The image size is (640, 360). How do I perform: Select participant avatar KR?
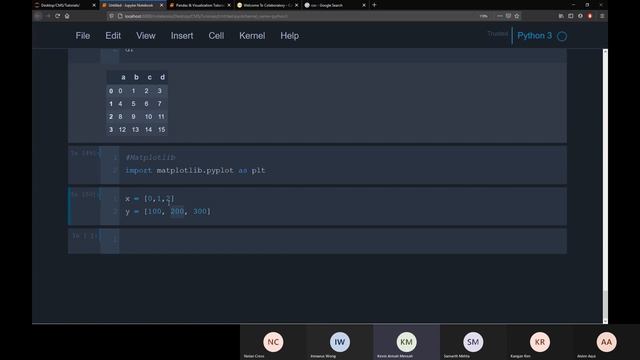(540, 342)
